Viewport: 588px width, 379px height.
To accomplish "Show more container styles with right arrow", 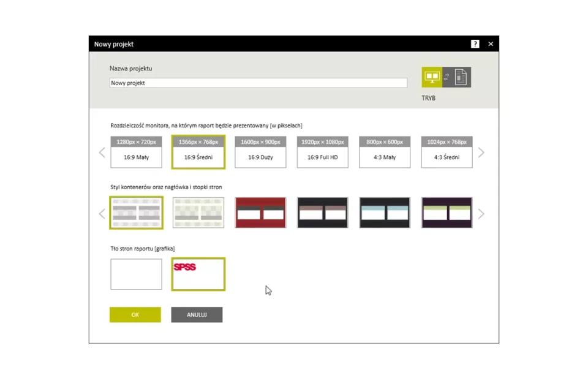I will click(x=481, y=214).
